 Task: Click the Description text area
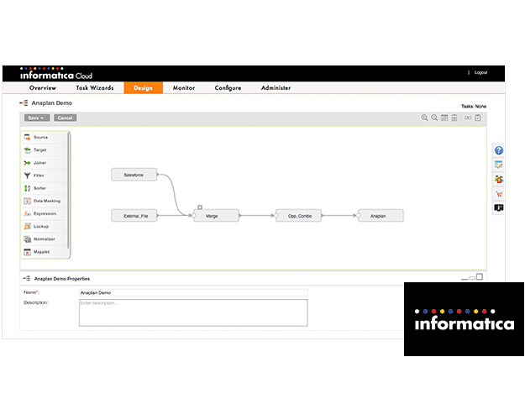click(193, 312)
